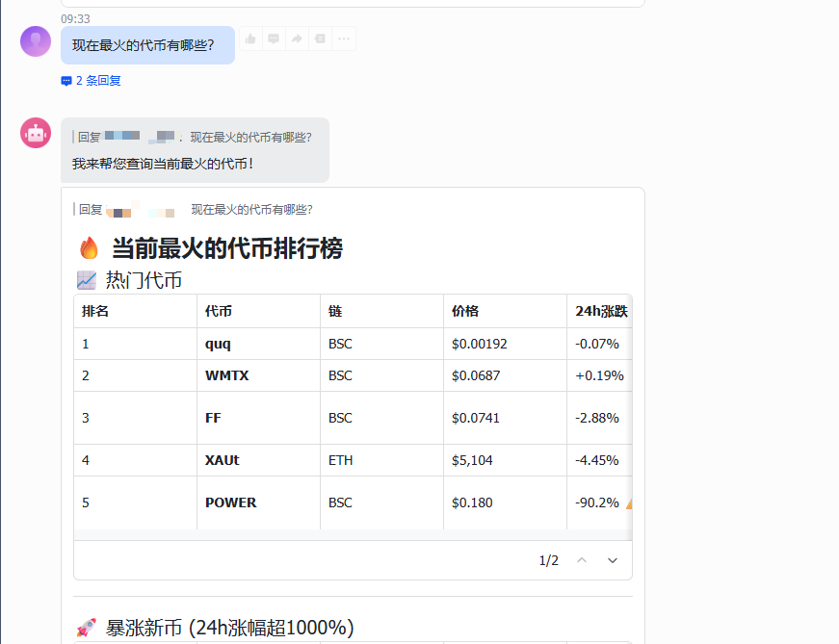Viewport: 839px width, 644px height.
Task: Click the quote icon in the message action bar
Action: pyautogui.click(x=319, y=39)
